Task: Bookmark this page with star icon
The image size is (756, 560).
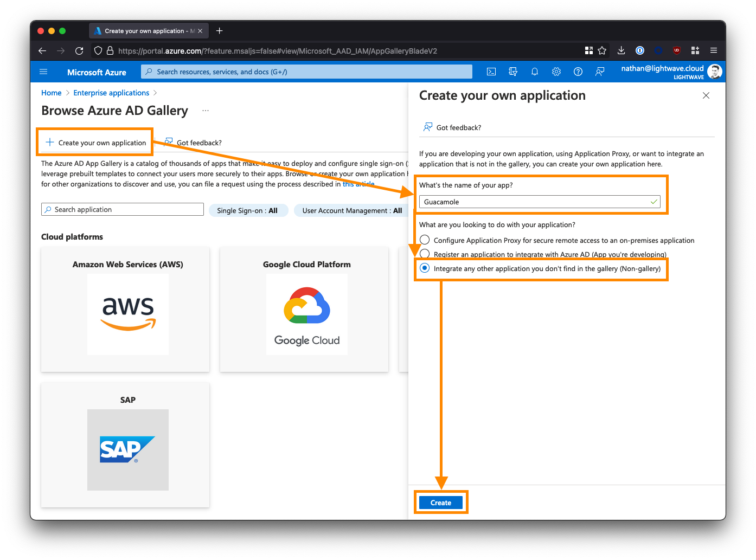Action: pos(602,50)
